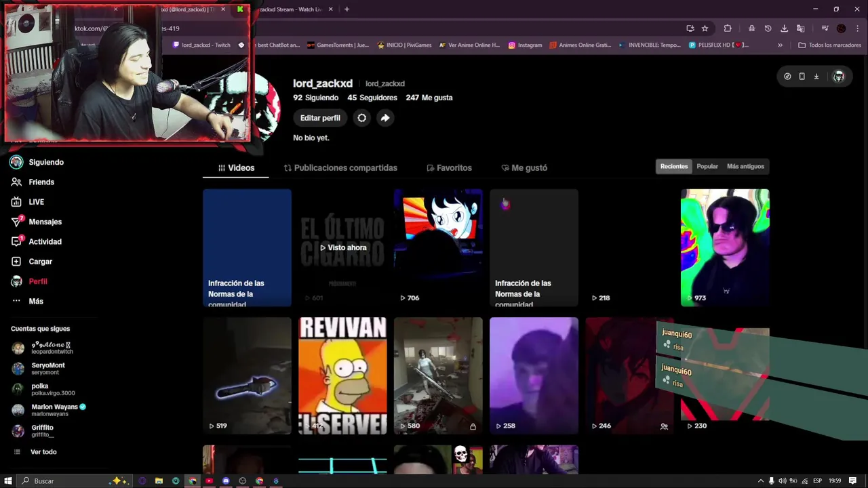Viewport: 868px width, 488px height.
Task: Open Discord from the taskbar
Action: coord(226,481)
